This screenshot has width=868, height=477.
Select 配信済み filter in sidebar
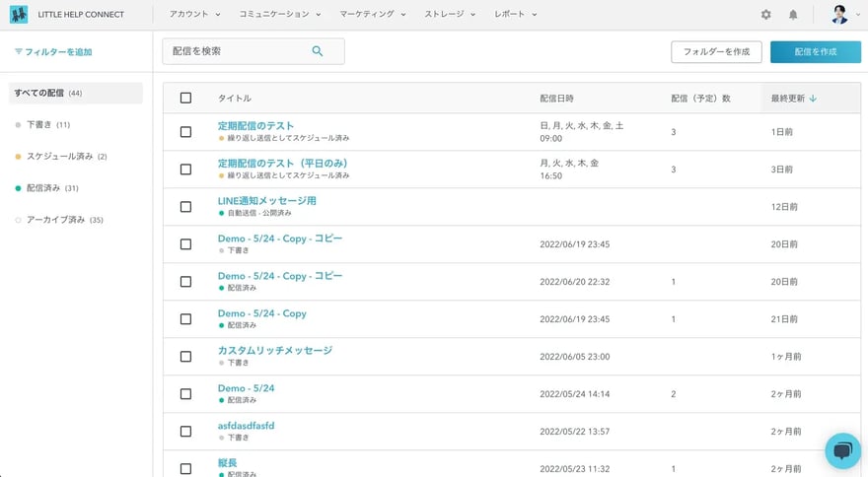(x=45, y=188)
